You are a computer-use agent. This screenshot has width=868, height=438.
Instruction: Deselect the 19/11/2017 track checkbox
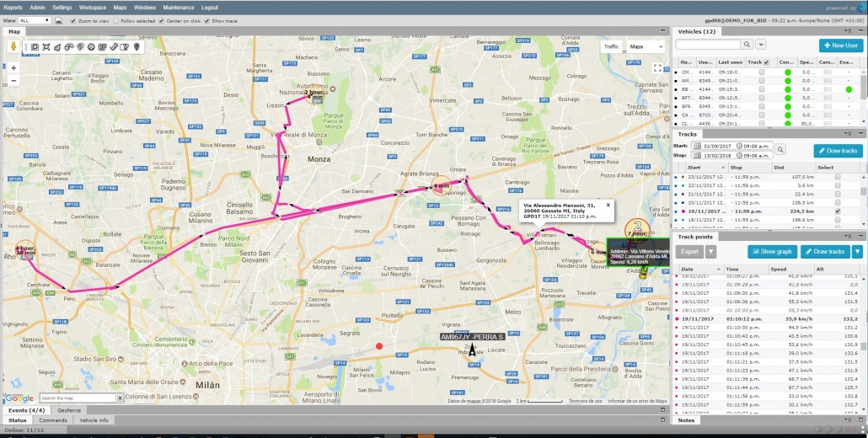pos(838,211)
